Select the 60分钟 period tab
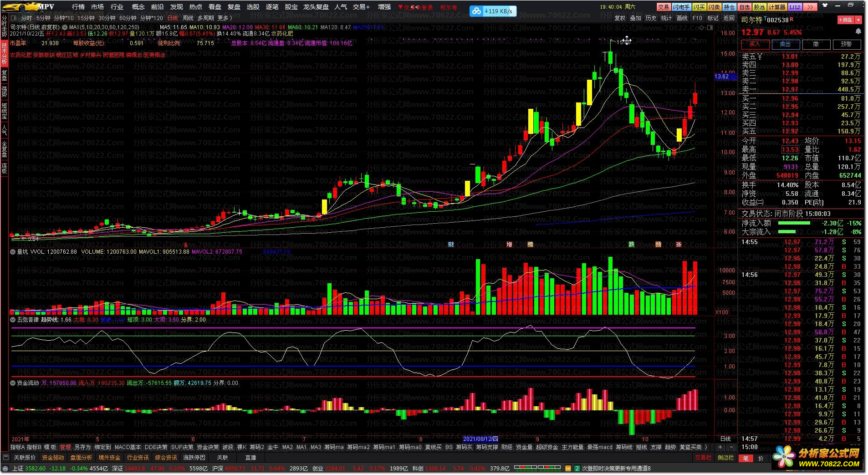The image size is (868, 475). pyautogui.click(x=128, y=18)
